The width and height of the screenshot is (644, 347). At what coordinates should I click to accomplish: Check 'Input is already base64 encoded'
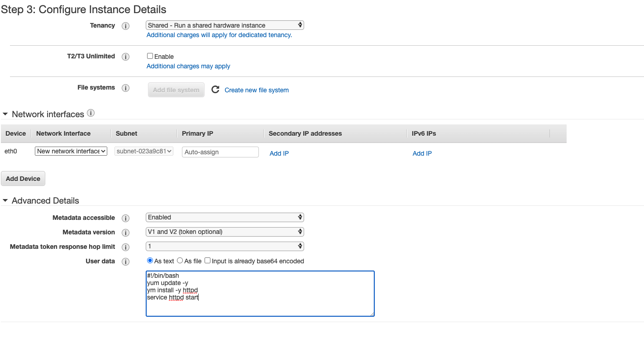[x=207, y=261]
